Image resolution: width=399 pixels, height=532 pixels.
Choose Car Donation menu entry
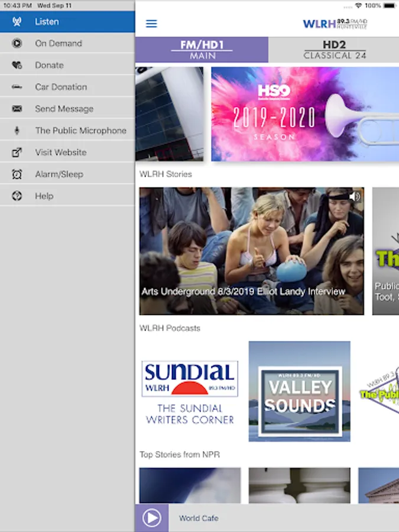(x=67, y=87)
